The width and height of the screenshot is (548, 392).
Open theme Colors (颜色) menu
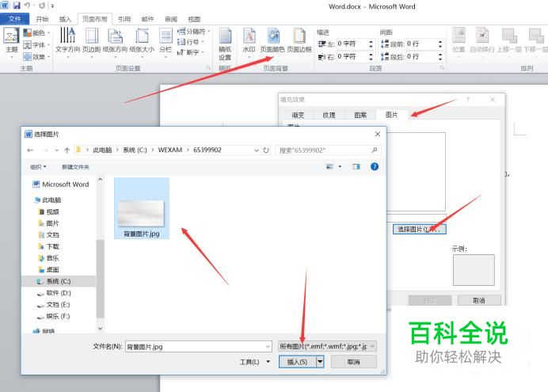click(x=36, y=33)
